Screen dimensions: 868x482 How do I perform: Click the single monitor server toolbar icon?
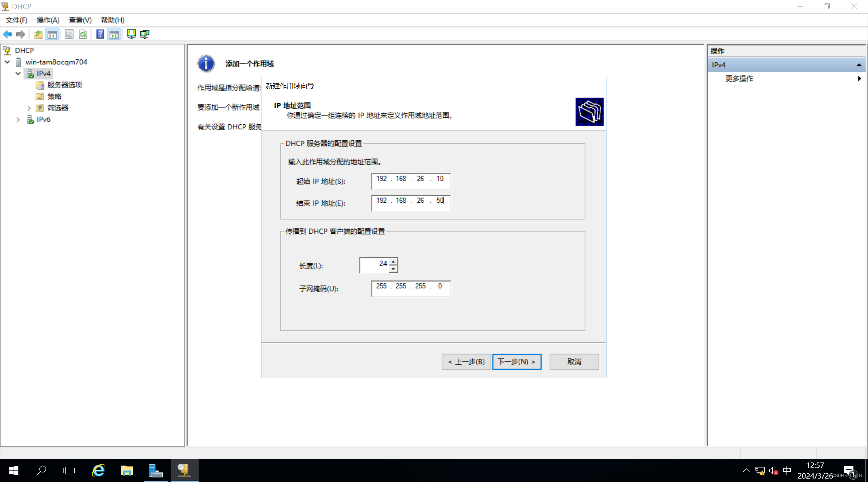pyautogui.click(x=131, y=34)
